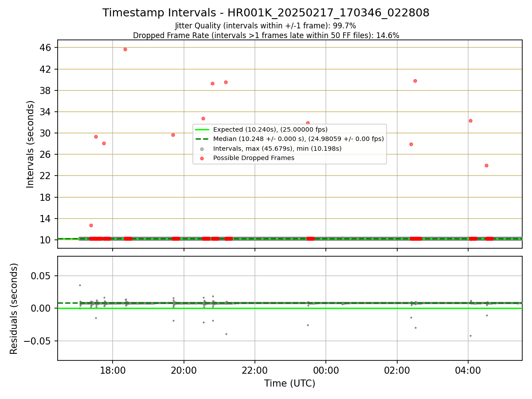
Task: Select the residual outlier near 0.035 at plot start
Action: coord(80,285)
